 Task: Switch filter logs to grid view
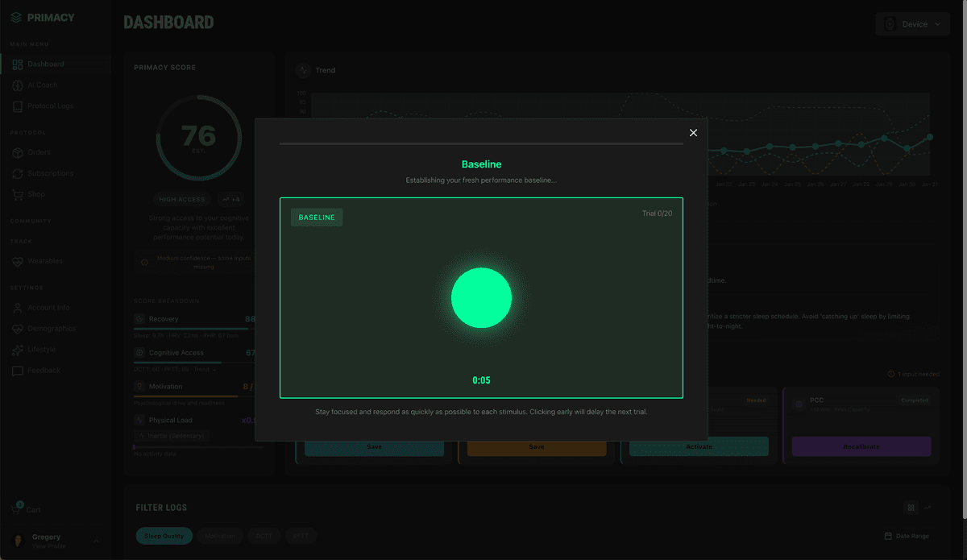[x=911, y=508]
